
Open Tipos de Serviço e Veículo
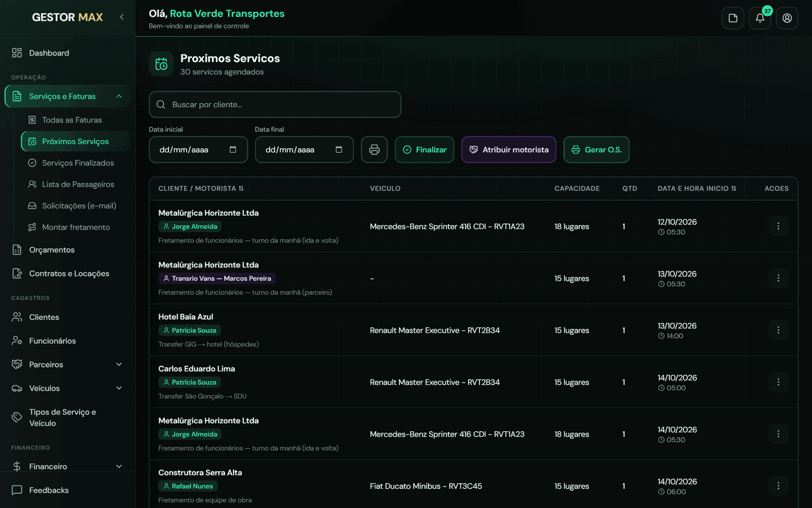(x=67, y=418)
